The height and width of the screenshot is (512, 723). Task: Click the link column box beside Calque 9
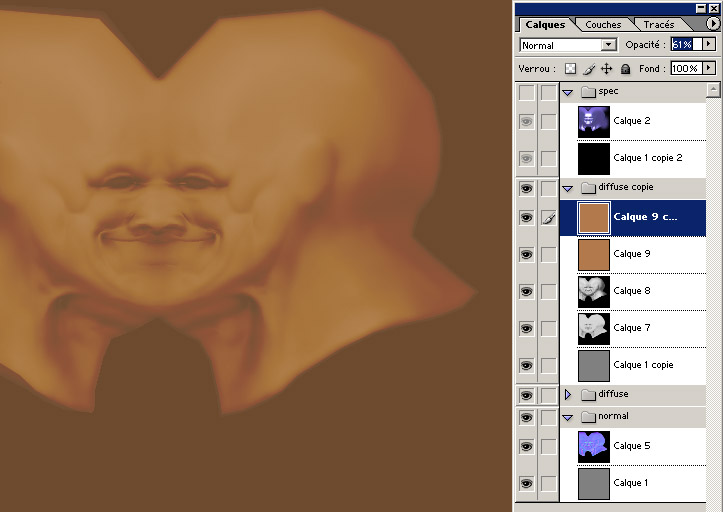[549, 255]
